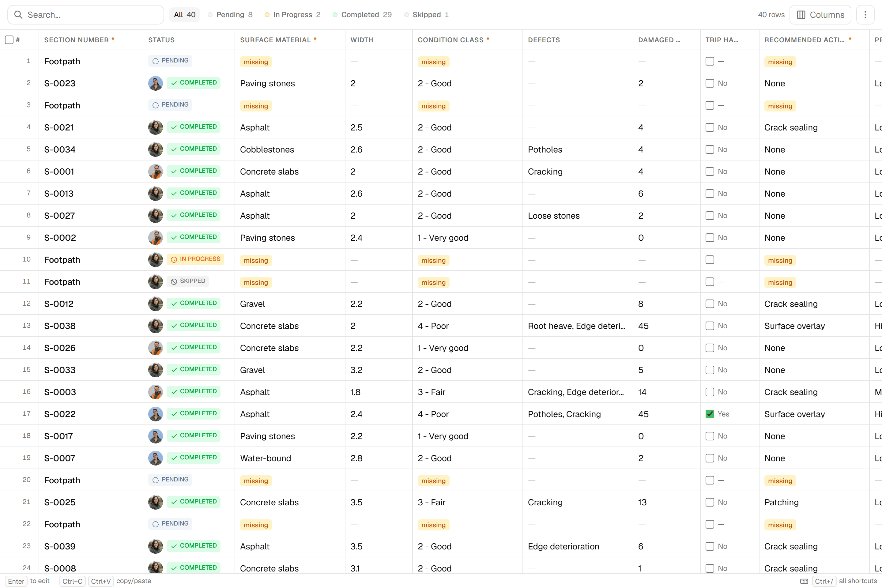This screenshot has width=882, height=588.
Task: Filter by In Progress 2 tab
Action: [x=292, y=15]
